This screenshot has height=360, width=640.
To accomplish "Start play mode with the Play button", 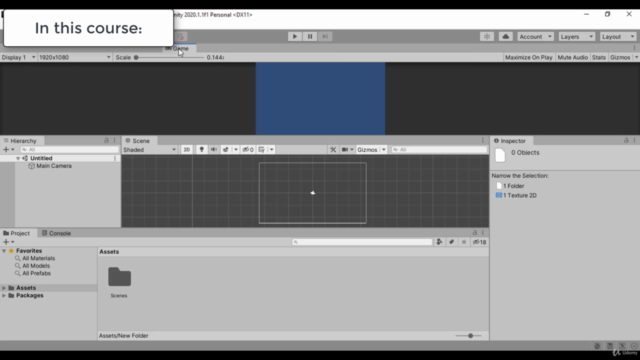I will 295,36.
